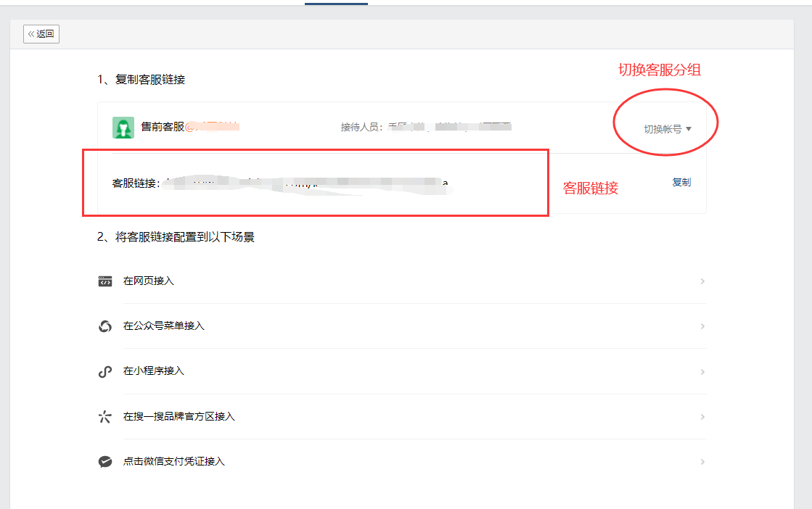The width and height of the screenshot is (812, 509).
Task: Click 复制 to copy the service link
Action: tap(681, 183)
